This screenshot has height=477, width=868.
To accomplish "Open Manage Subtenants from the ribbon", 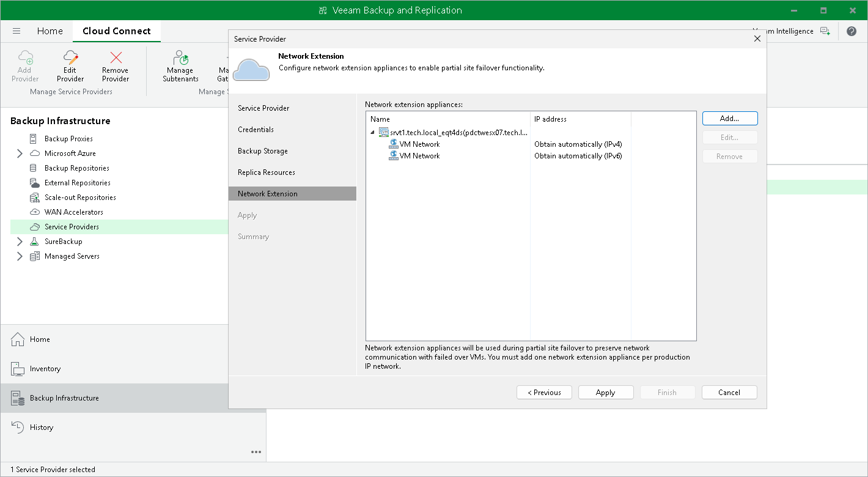I will coord(180,66).
